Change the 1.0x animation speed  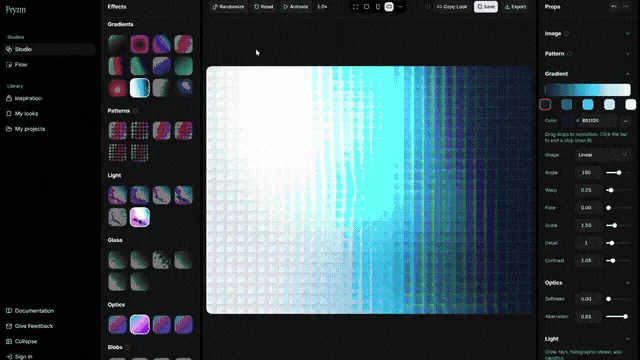[322, 7]
